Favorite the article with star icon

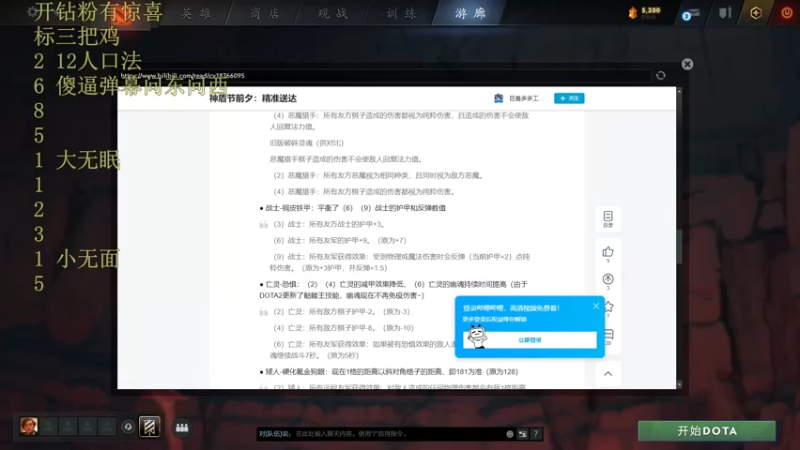click(x=609, y=308)
